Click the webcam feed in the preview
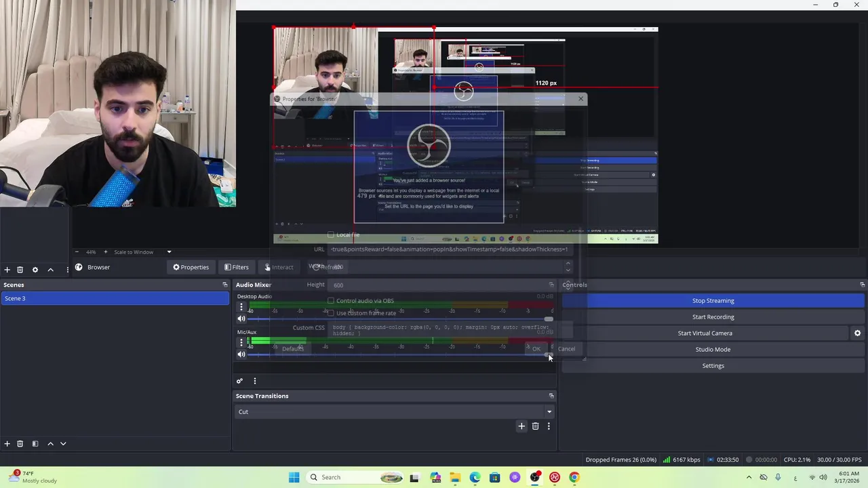This screenshot has width=868, height=488. point(325,87)
